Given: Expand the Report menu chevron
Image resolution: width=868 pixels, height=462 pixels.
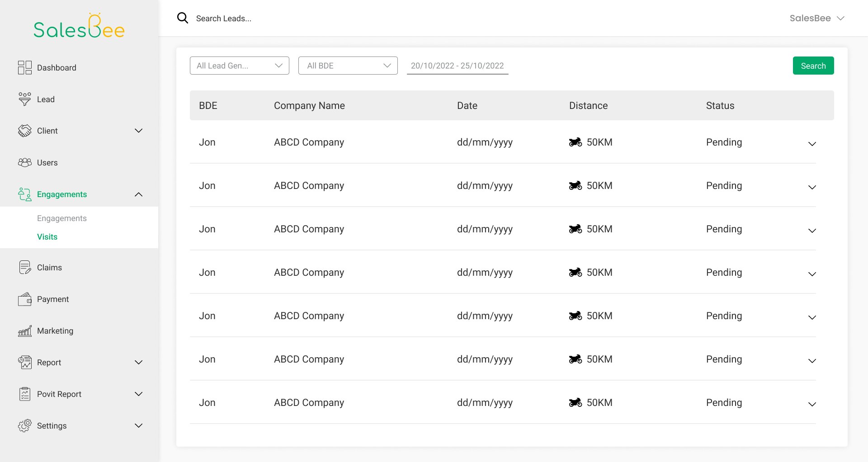Looking at the screenshot, I should (139, 362).
